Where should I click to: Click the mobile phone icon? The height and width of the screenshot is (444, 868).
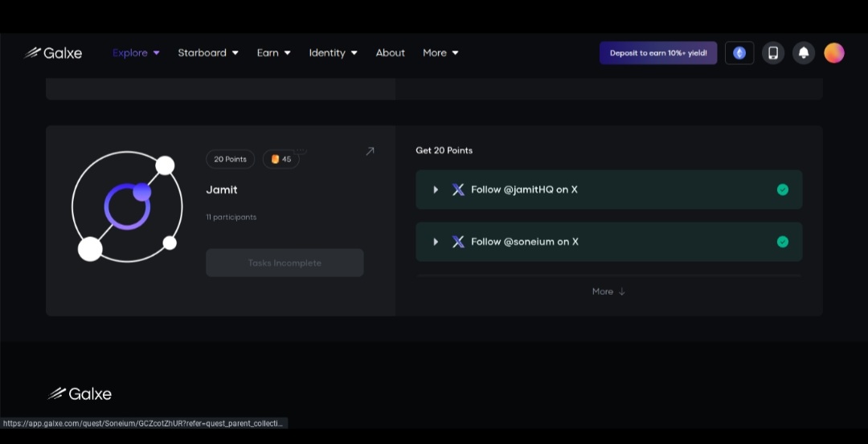pyautogui.click(x=773, y=53)
